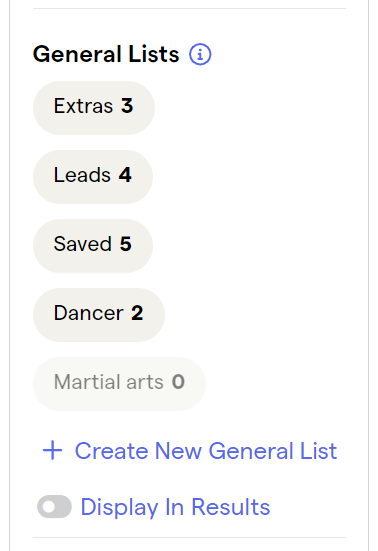The image size is (378, 551).
Task: Click the divider line above General Lists
Action: [x=189, y=8]
